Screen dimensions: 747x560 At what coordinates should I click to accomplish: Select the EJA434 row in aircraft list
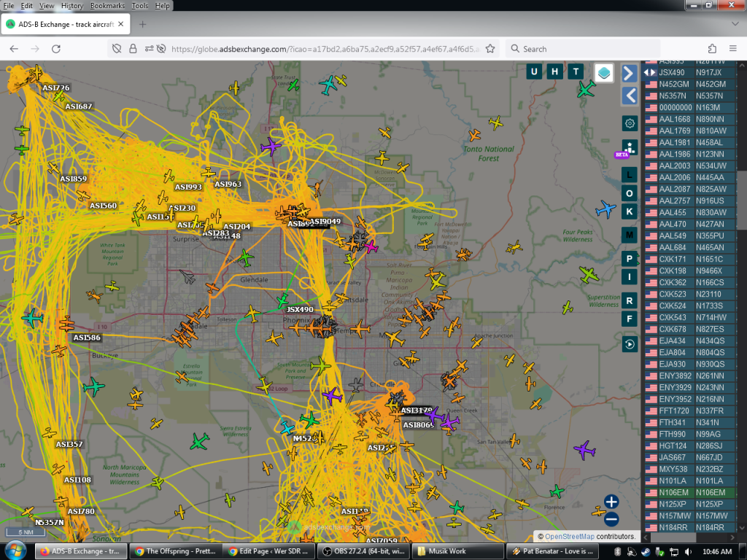tap(689, 341)
